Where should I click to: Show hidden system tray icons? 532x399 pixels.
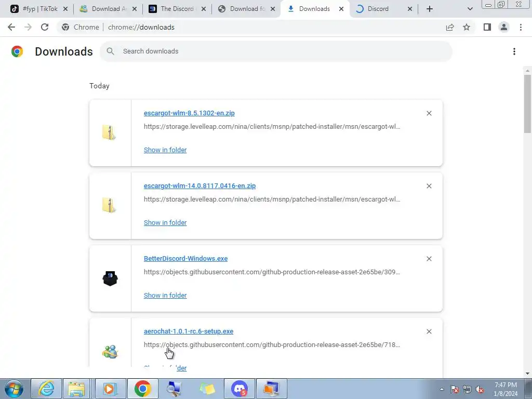[x=442, y=389]
